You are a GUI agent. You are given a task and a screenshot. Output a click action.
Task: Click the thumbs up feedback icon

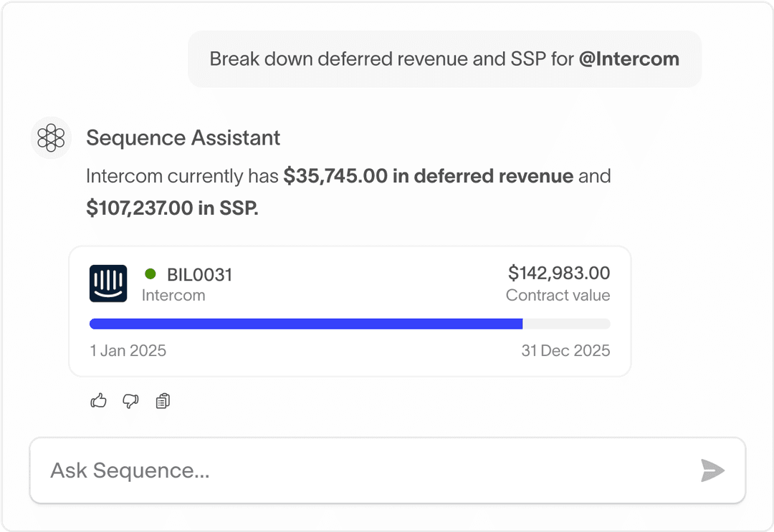98,401
